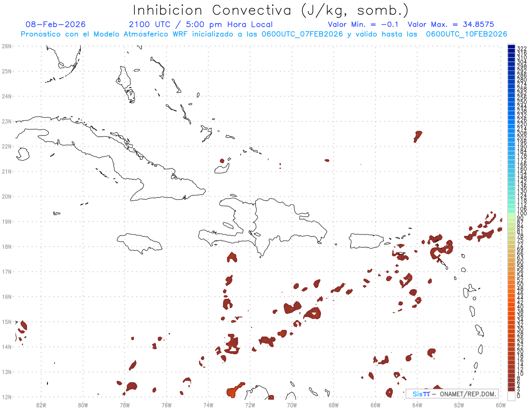
Task: Click the 16N latitude label
Action: point(6,297)
